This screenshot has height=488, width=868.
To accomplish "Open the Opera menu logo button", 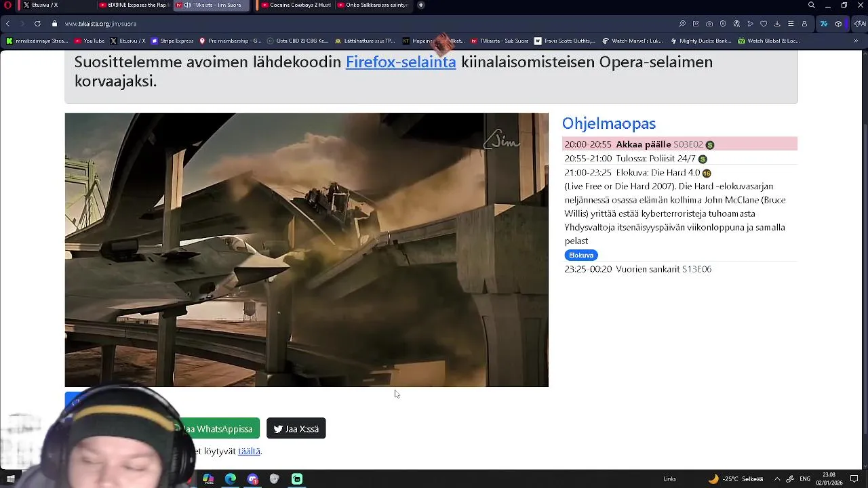I will [x=8, y=5].
